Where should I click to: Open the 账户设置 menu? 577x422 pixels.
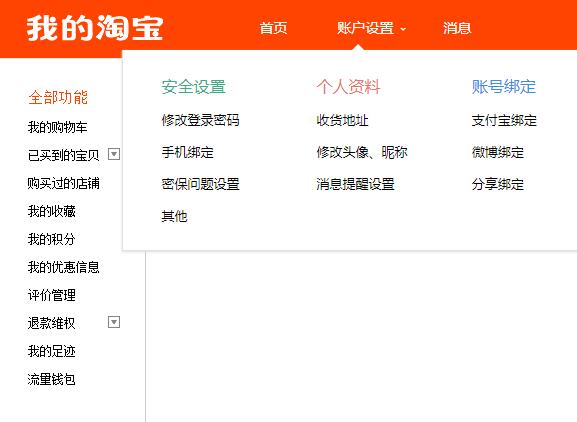(x=365, y=28)
